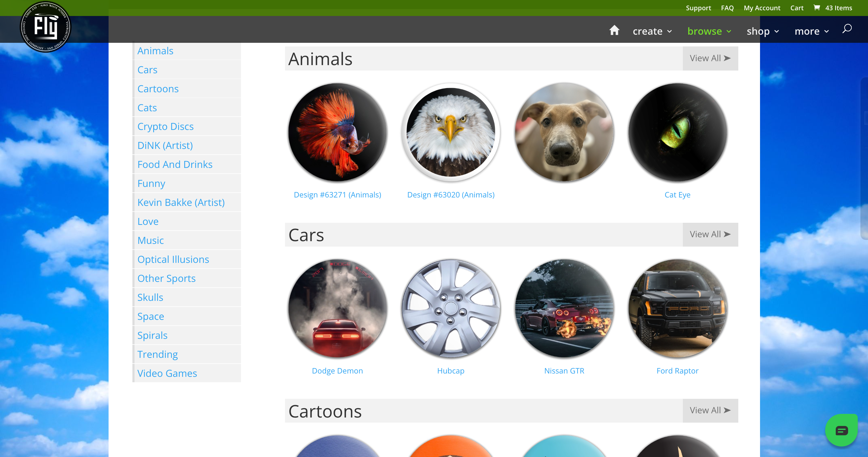Select the bald eagle disc thumbnail
The width and height of the screenshot is (868, 457).
click(451, 132)
